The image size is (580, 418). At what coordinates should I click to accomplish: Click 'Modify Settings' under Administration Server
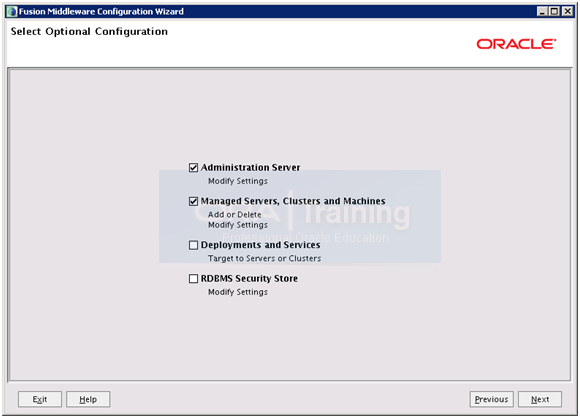click(x=238, y=181)
